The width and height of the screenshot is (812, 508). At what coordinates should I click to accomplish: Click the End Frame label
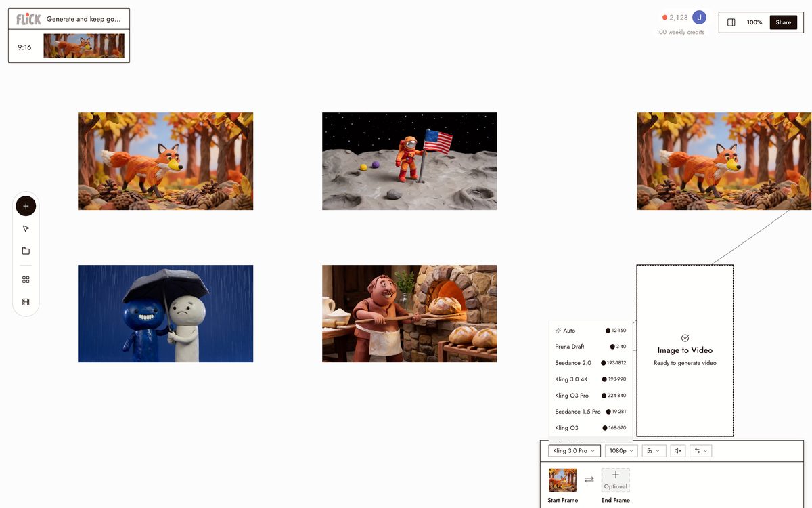615,500
